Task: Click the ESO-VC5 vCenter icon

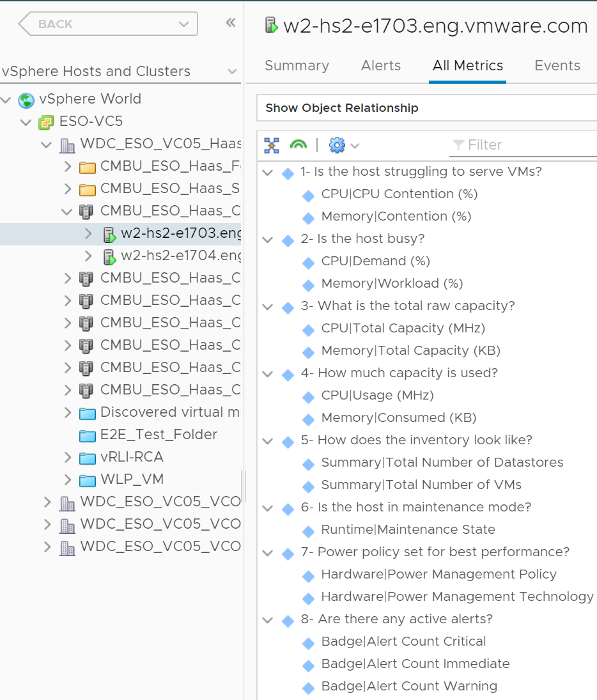Action: coord(46,122)
